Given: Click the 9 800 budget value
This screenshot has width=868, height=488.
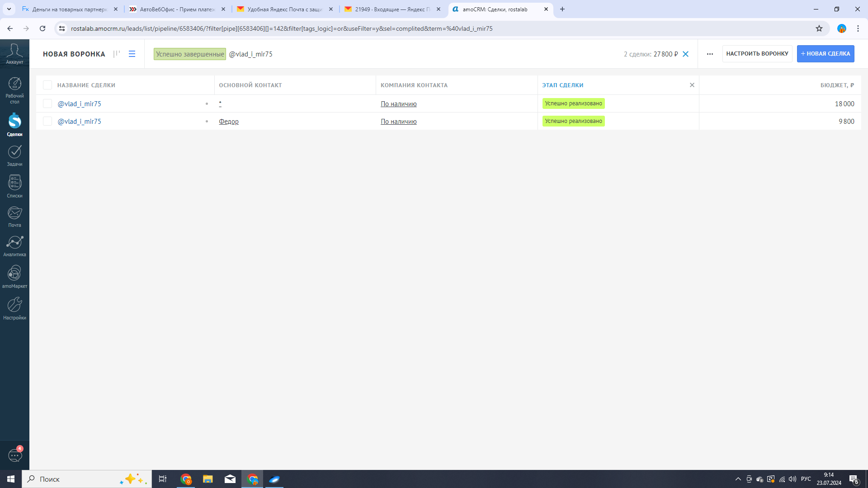Looking at the screenshot, I should tap(846, 121).
